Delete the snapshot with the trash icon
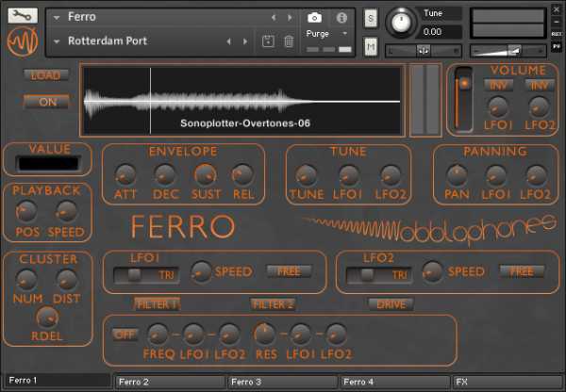This screenshot has height=392, width=566. (x=289, y=41)
